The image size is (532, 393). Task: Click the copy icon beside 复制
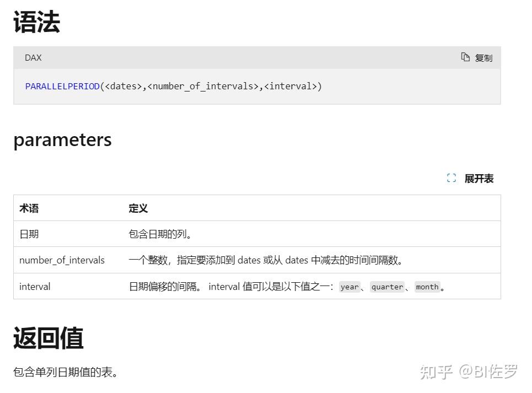click(x=465, y=57)
